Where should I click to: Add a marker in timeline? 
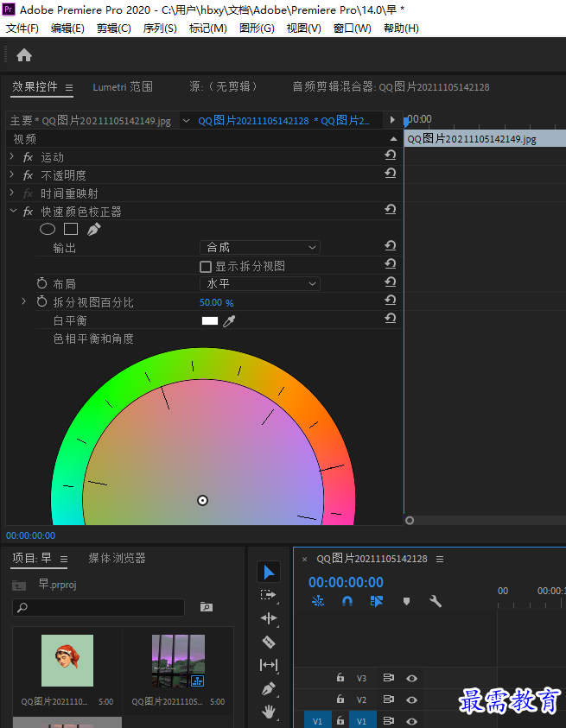[x=407, y=601]
